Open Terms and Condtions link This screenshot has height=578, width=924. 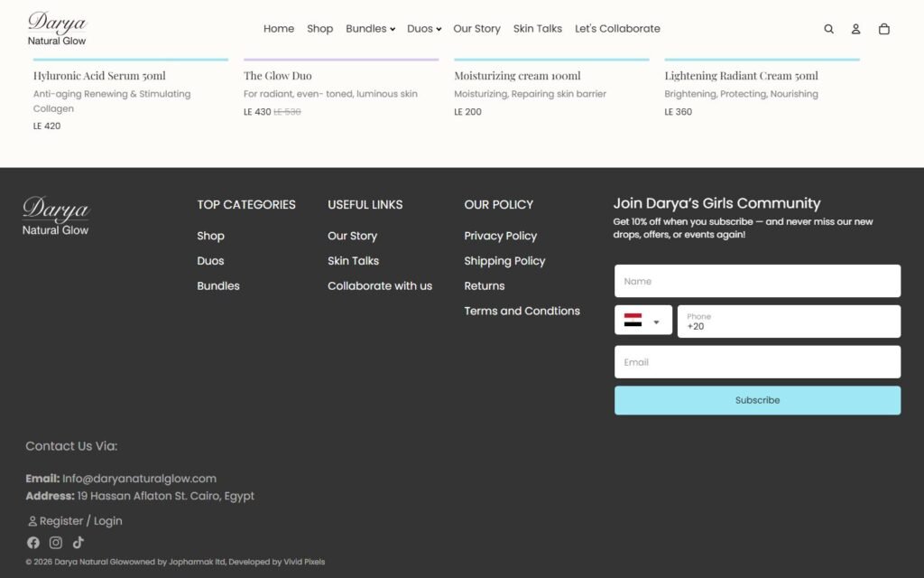click(x=522, y=311)
